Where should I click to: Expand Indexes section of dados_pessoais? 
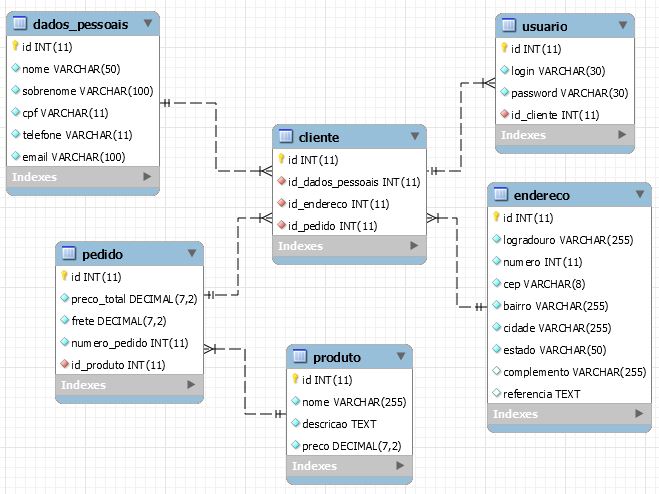(x=147, y=177)
